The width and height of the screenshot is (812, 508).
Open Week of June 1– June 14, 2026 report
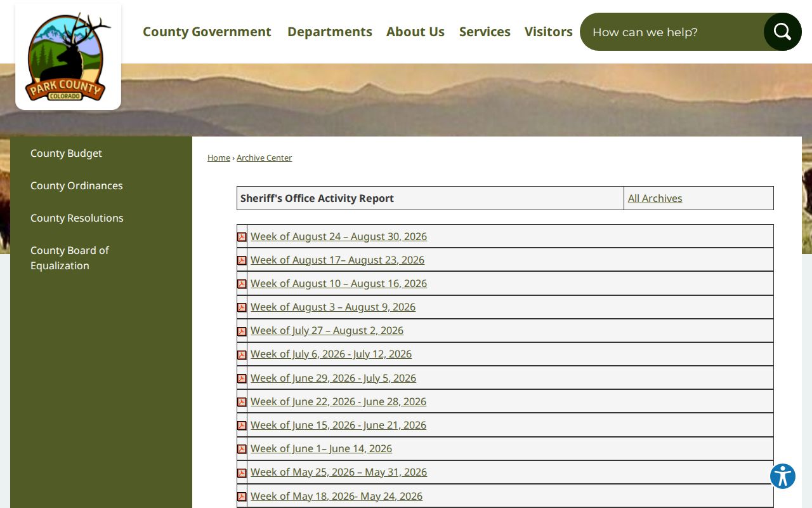[x=321, y=448]
